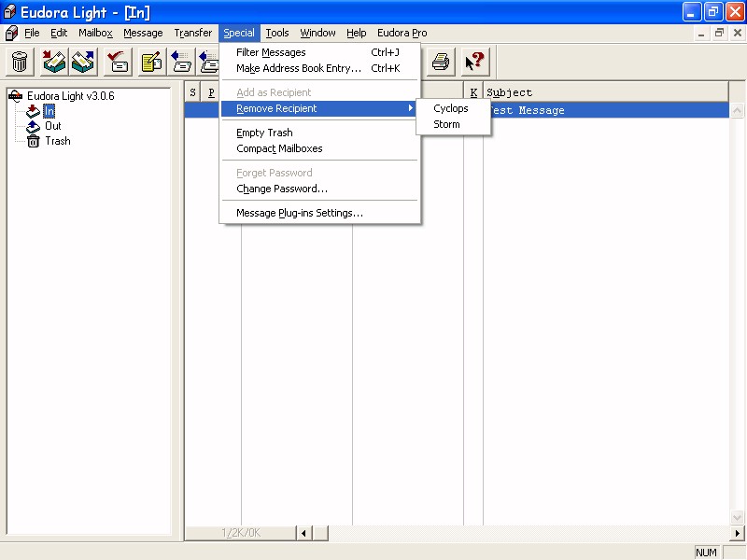747x560 pixels.
Task: Click the NUM status bar indicator
Action: click(x=706, y=553)
